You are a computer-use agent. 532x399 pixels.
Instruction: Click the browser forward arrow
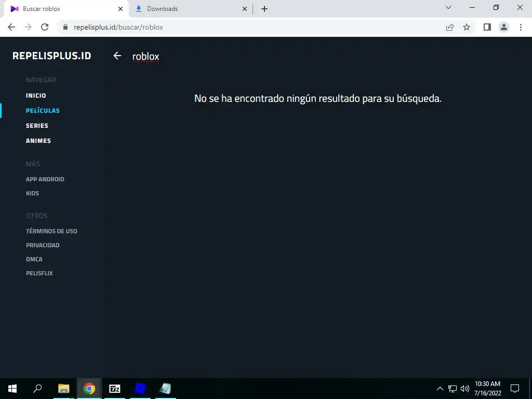coord(28,27)
